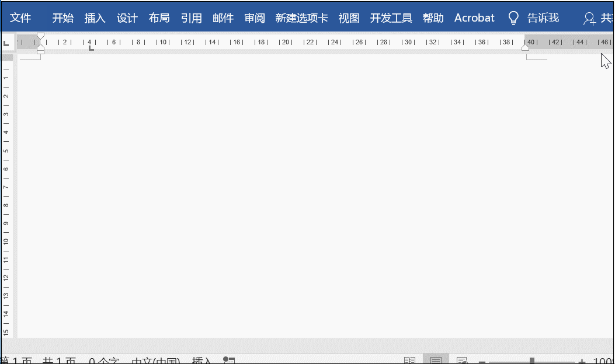Click the tab stop selector on the ruler corner
Screen dimensions: 615x364
pos(6,43)
